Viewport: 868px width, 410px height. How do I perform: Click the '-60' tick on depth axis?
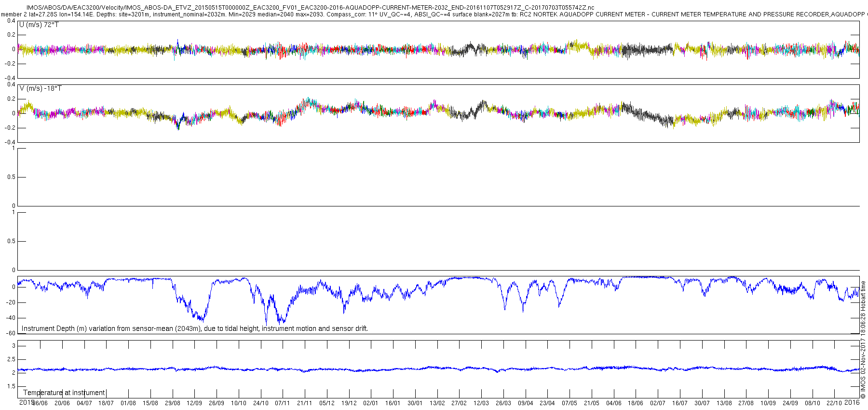pyautogui.click(x=11, y=333)
